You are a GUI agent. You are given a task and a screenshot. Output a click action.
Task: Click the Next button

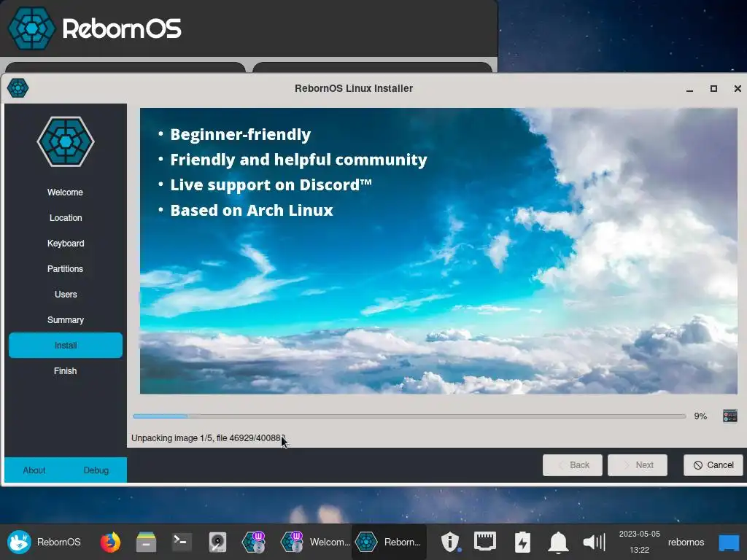[638, 465]
